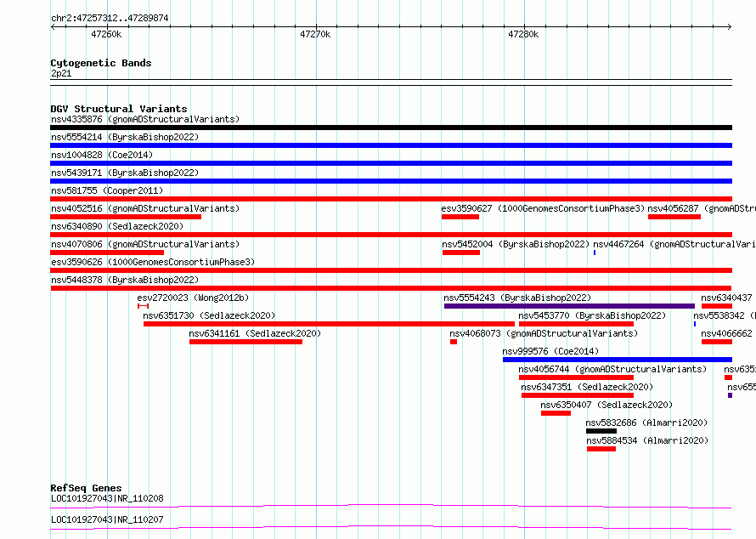Viewport: 756px width, 539px height.
Task: Open nsv6347351 Sedlazeck2020 label
Action: point(587,387)
